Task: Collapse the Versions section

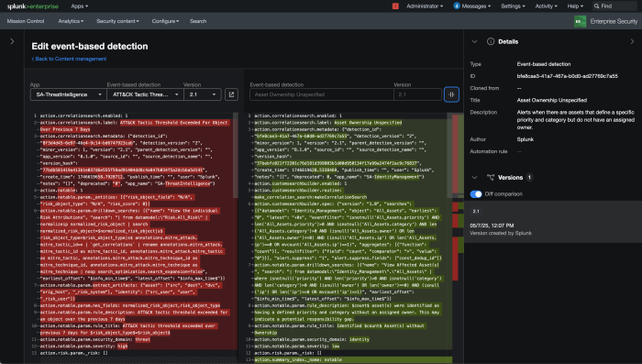Action: pos(474,177)
